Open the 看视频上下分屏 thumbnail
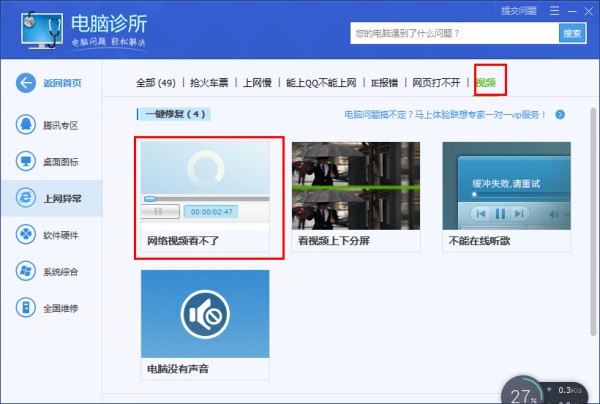This screenshot has height=404, width=600. click(x=356, y=186)
